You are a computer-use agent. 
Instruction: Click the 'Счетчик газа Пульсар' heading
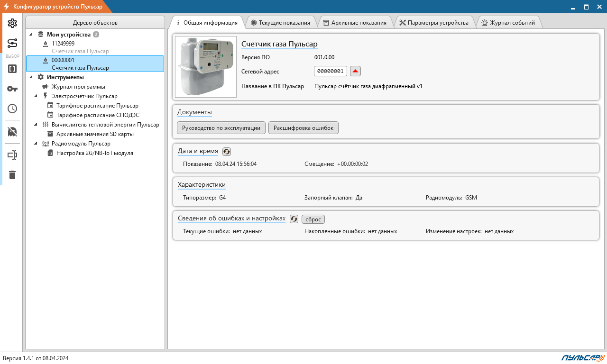click(x=279, y=44)
